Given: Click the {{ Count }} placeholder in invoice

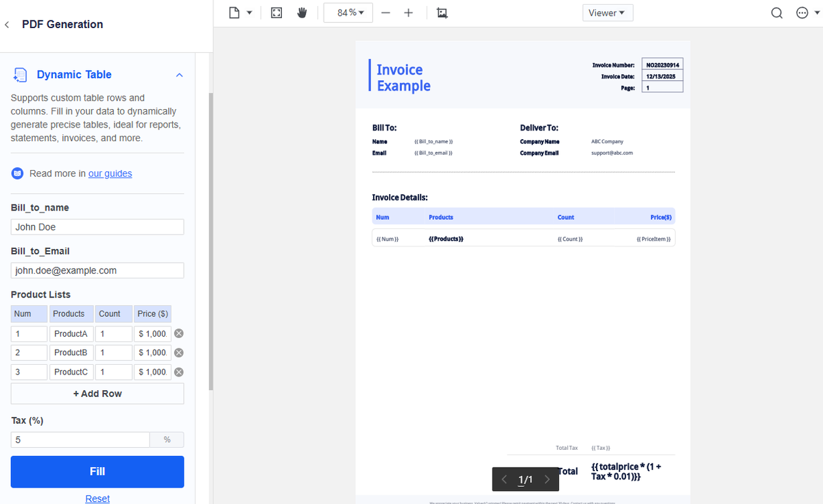Looking at the screenshot, I should (571, 239).
